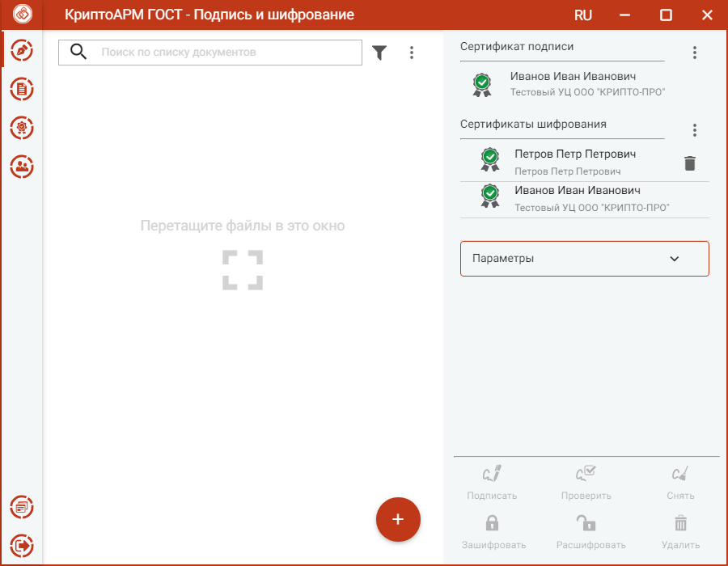Open the event log sidebar icon
The image size is (728, 566).
click(x=22, y=507)
